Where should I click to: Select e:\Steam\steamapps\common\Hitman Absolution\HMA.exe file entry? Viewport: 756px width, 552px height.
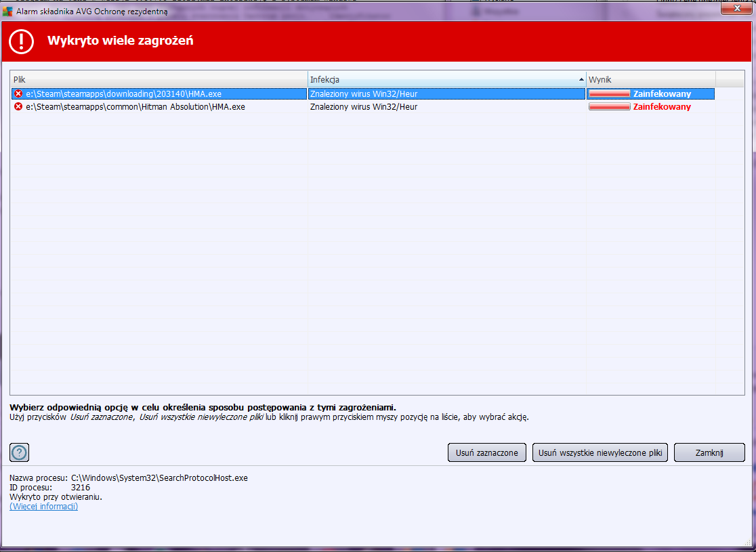point(135,106)
